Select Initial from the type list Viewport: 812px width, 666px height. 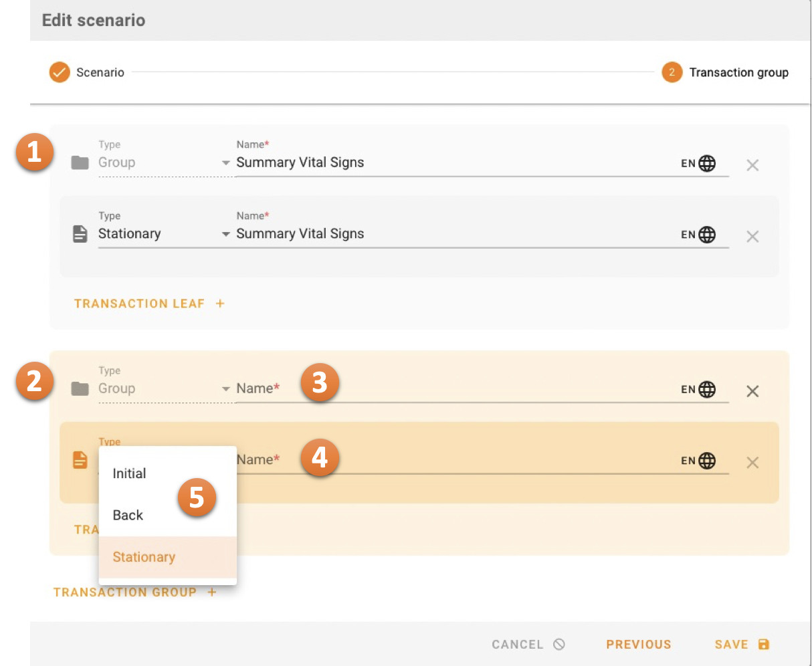pos(130,473)
